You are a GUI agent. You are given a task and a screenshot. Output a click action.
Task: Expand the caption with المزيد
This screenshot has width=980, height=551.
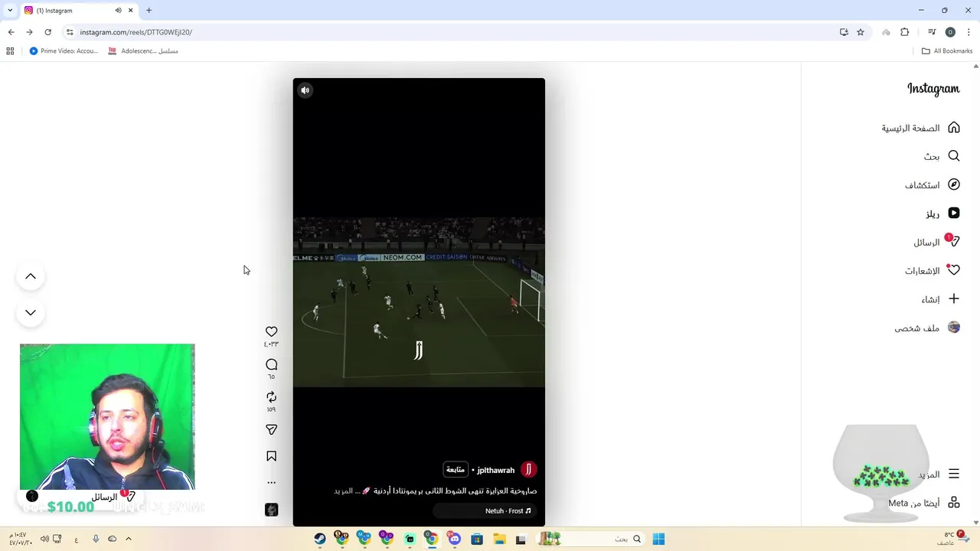click(342, 491)
